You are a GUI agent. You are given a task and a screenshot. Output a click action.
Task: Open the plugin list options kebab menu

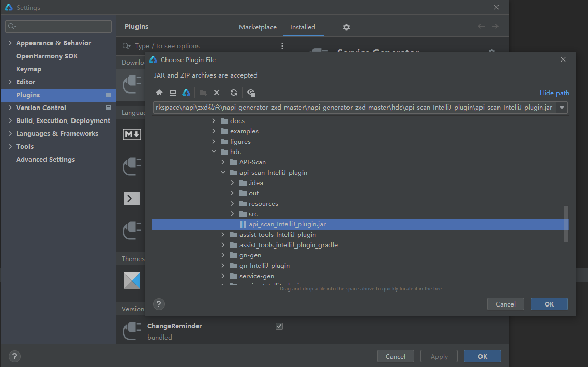(x=282, y=45)
